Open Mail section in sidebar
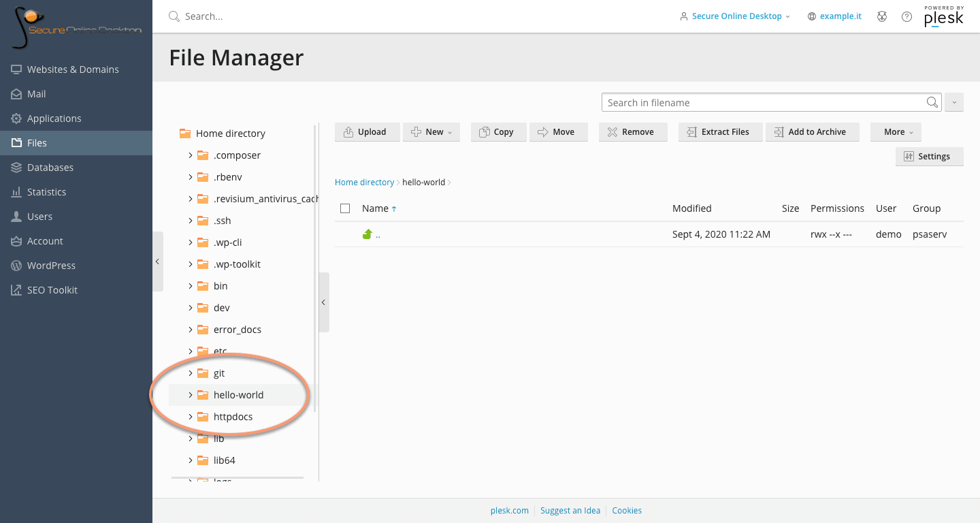980x523 pixels. tap(29, 94)
